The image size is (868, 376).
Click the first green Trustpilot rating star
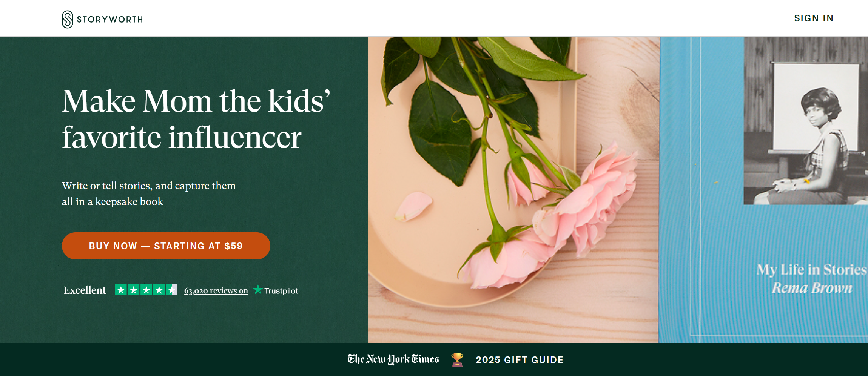click(121, 290)
